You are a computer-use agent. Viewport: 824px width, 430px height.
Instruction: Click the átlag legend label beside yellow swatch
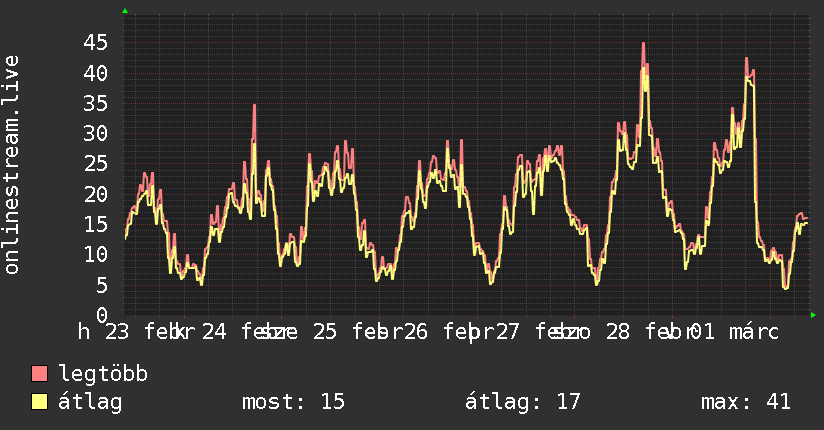pyautogui.click(x=90, y=402)
